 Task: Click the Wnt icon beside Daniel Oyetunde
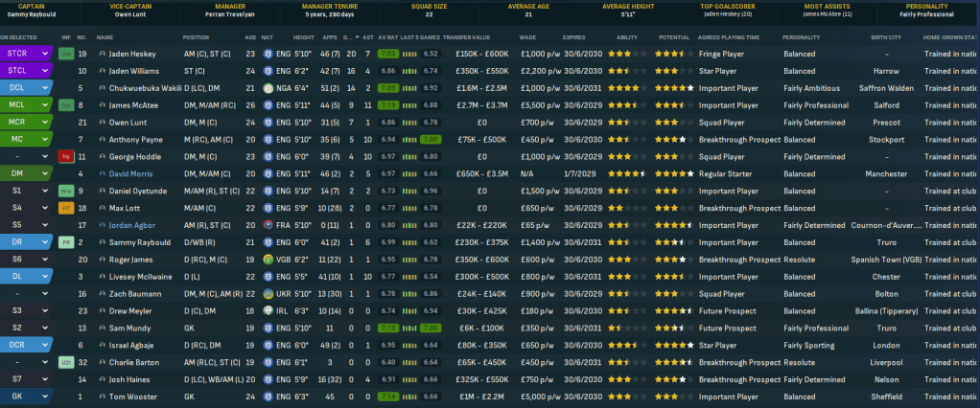point(65,191)
